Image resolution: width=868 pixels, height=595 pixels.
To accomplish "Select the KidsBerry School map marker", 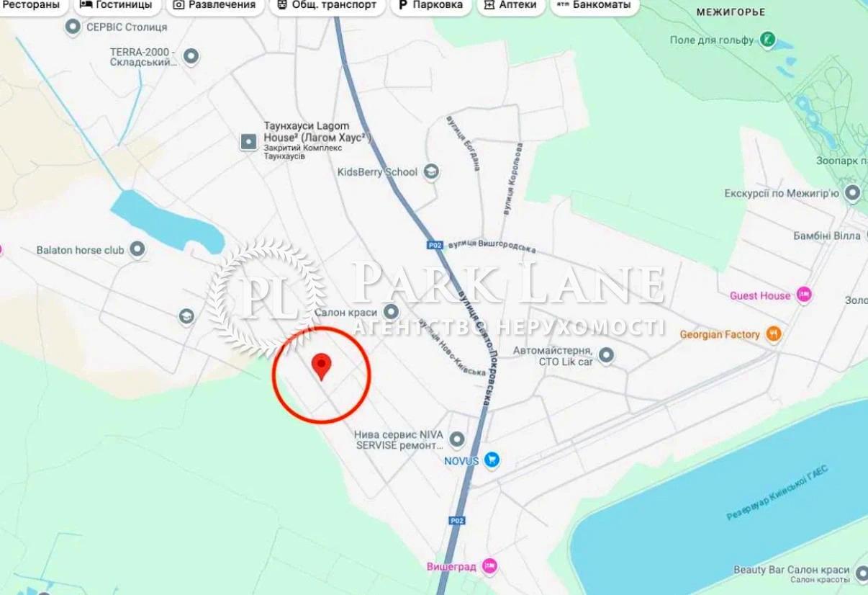I will pyautogui.click(x=431, y=172).
